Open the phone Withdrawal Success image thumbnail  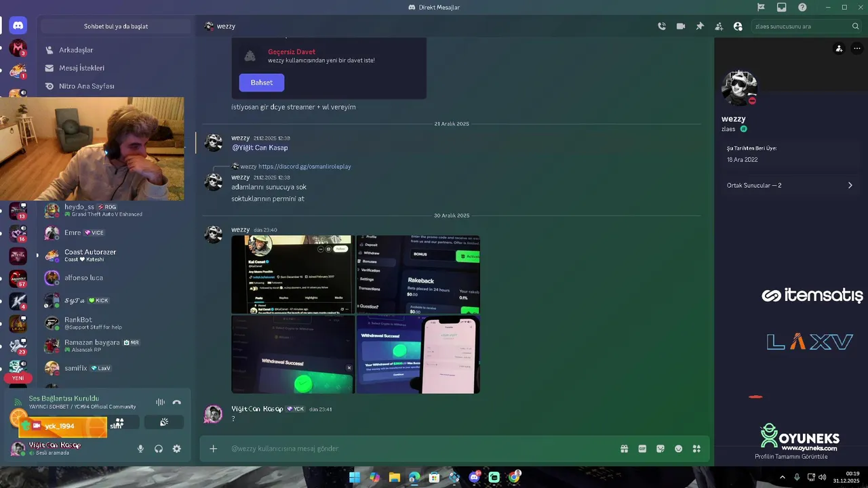click(x=418, y=354)
